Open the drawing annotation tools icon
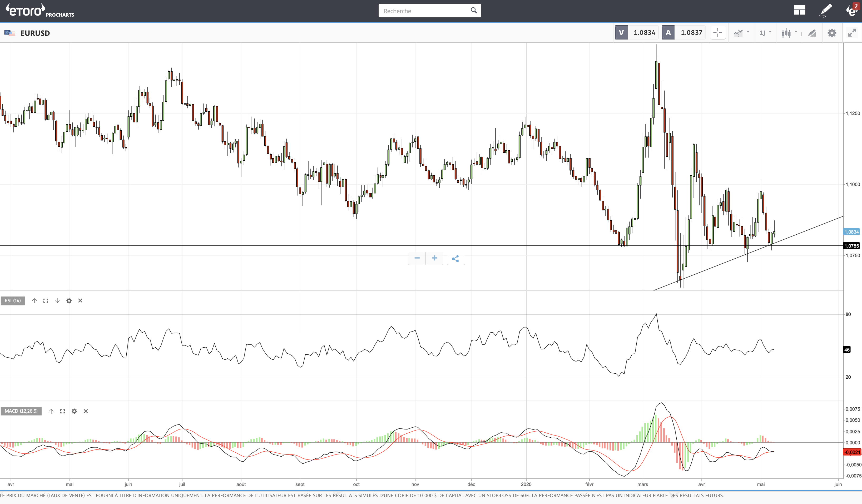 click(x=812, y=33)
